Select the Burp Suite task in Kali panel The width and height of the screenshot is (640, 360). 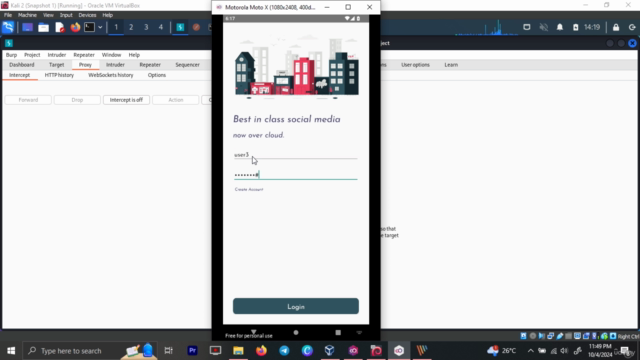coord(180,27)
